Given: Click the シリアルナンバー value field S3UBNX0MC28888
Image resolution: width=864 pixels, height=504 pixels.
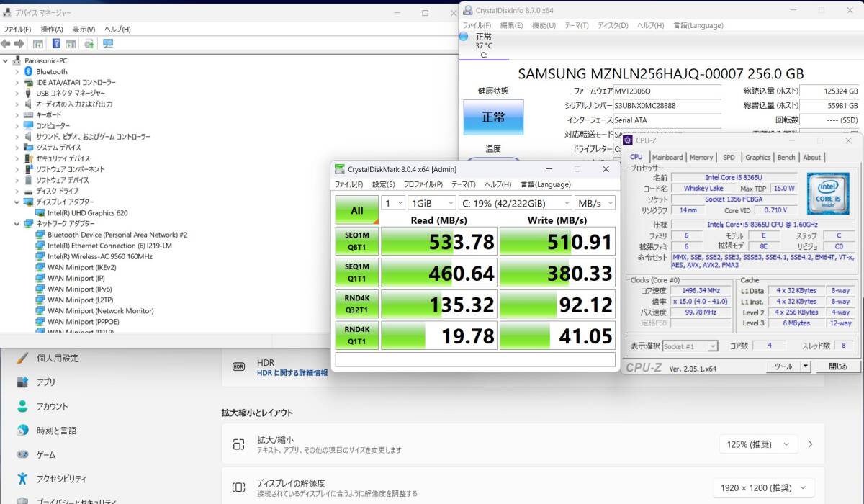Looking at the screenshot, I should tap(667, 106).
